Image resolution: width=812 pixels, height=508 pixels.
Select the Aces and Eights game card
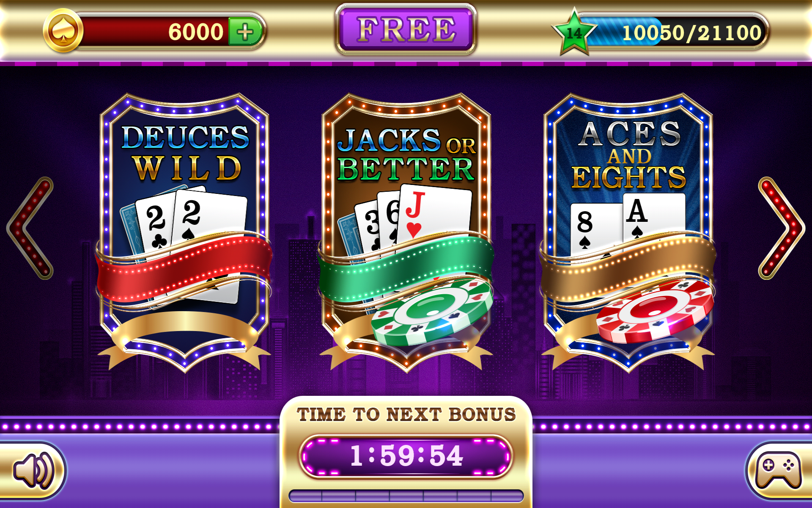pos(628,232)
